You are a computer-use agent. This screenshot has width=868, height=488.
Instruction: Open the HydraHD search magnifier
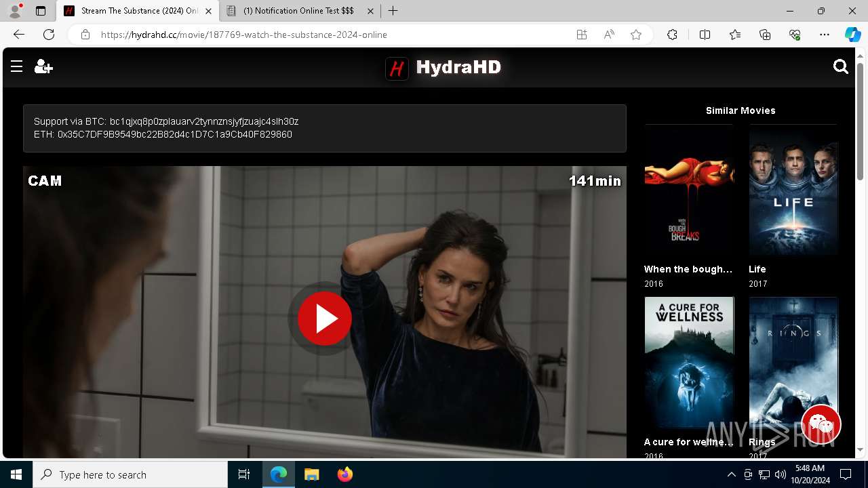(841, 66)
